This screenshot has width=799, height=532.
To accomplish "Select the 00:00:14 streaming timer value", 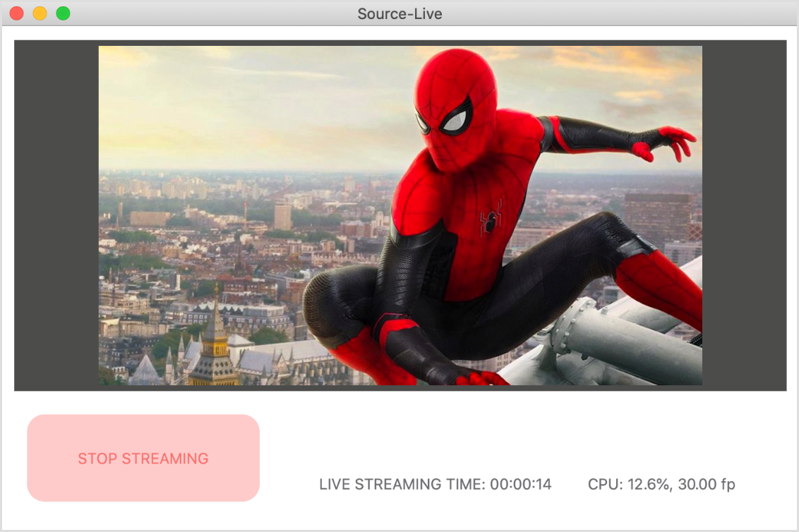I will (521, 484).
